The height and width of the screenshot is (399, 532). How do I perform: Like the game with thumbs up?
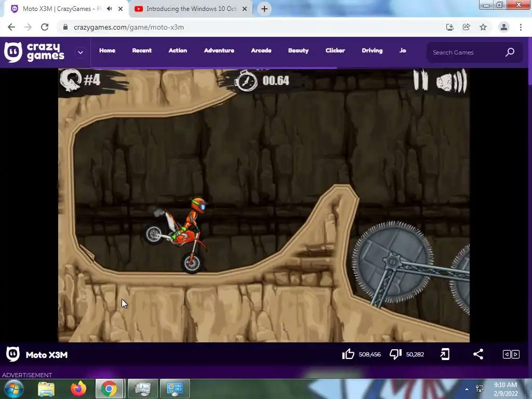click(348, 354)
